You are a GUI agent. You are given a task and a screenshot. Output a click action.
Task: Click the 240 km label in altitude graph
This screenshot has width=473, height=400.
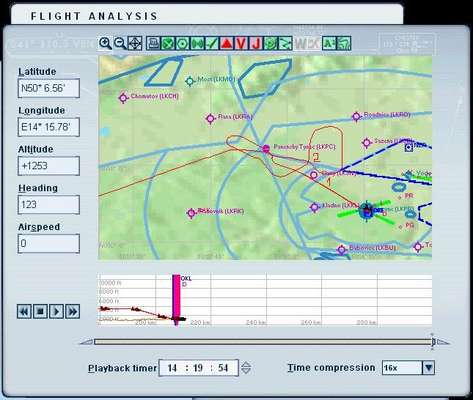pyautogui.click(x=256, y=322)
